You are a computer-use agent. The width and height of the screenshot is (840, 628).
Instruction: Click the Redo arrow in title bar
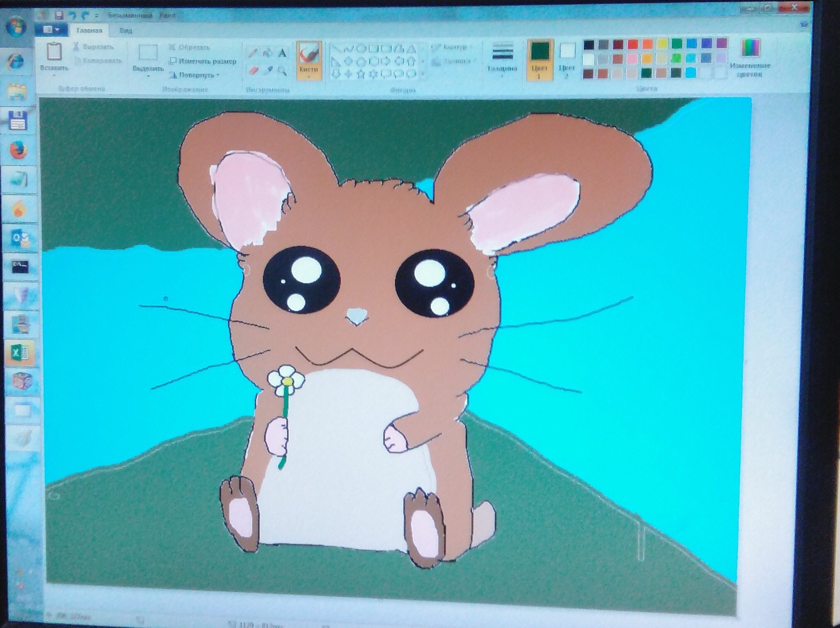click(85, 16)
